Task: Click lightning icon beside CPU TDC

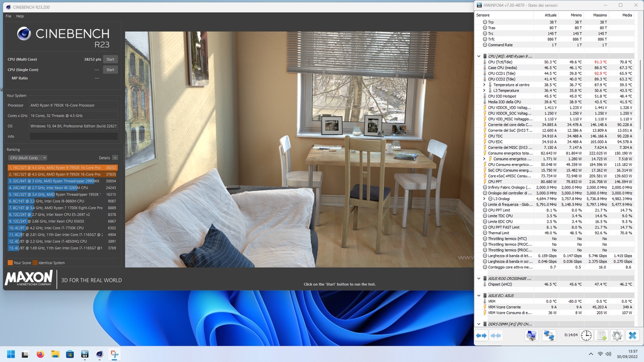Action: [x=485, y=136]
